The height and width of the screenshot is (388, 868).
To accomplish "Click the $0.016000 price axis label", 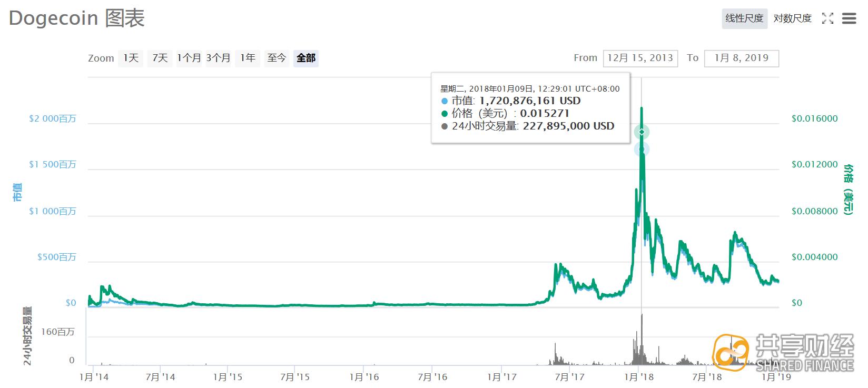I will click(815, 119).
